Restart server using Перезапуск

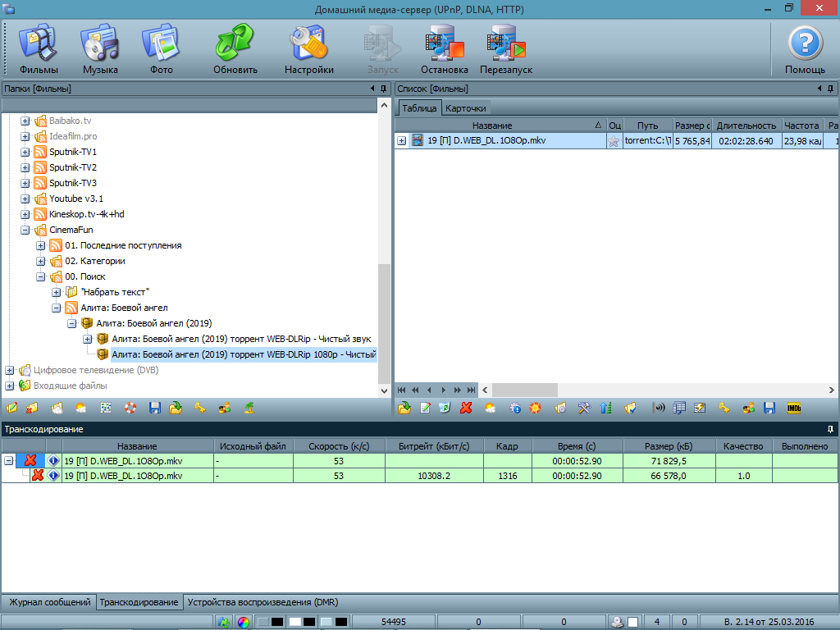[506, 48]
